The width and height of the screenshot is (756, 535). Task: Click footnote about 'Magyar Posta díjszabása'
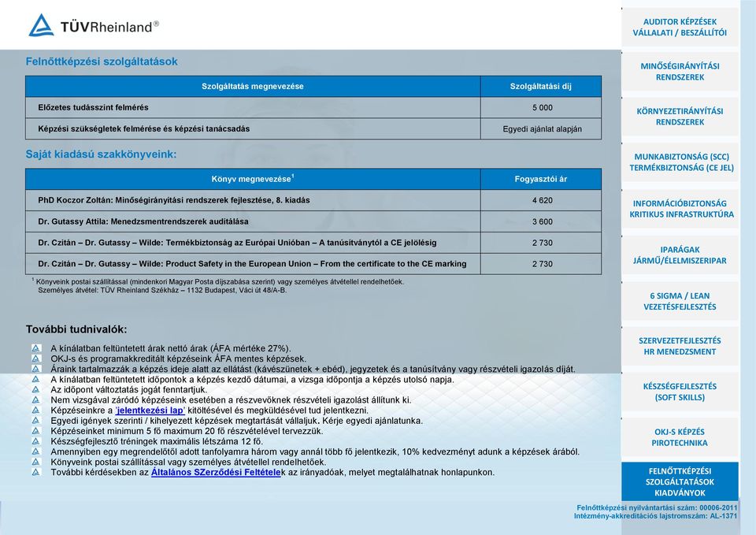click(x=218, y=282)
